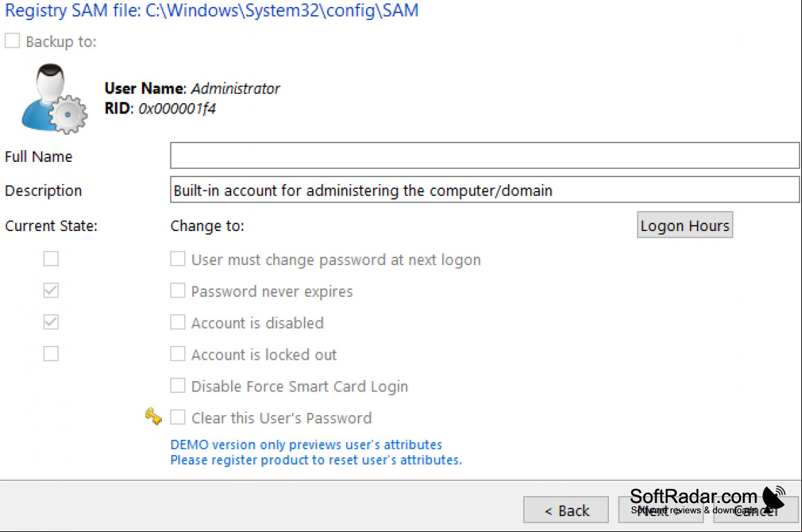Click current state checkbox for password never expires

tap(51, 291)
